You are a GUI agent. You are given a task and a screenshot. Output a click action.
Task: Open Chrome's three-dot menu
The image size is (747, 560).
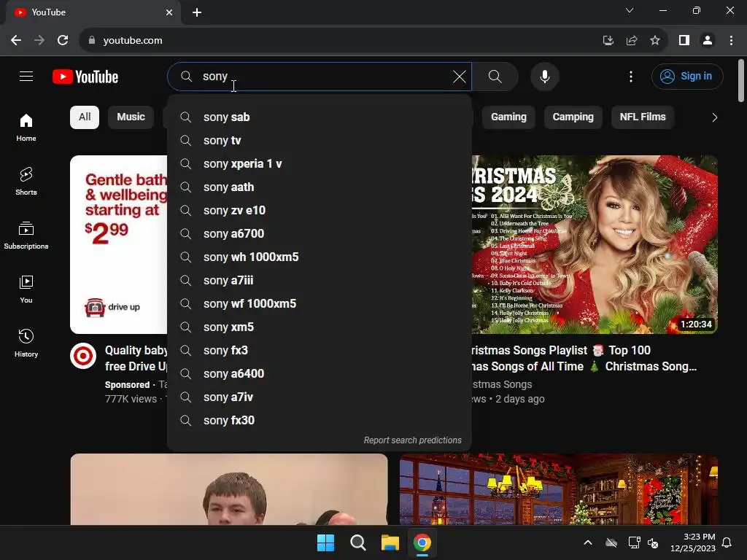coord(731,41)
